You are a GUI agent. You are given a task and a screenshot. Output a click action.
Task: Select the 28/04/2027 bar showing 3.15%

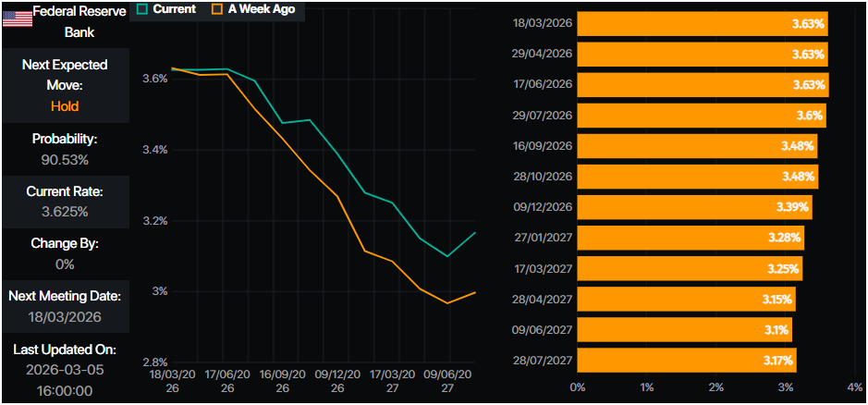tap(686, 299)
